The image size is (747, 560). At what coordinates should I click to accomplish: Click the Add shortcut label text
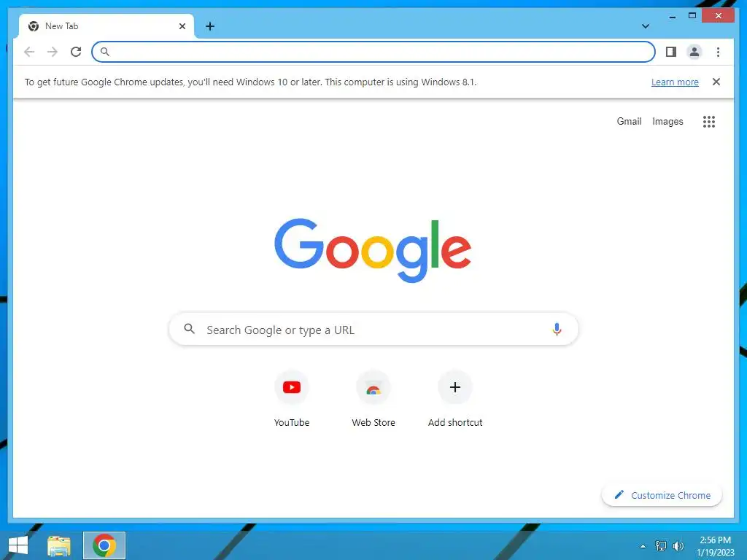pos(455,422)
